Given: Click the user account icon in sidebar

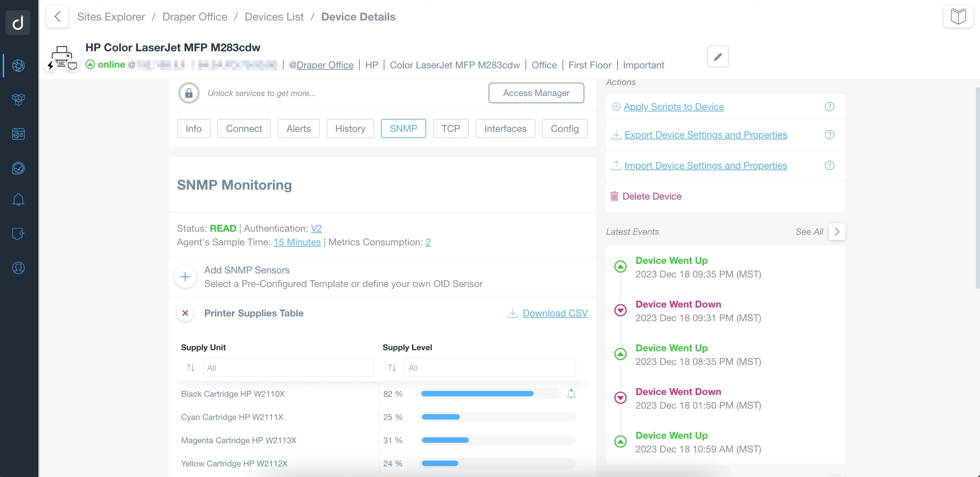Looking at the screenshot, I should click(x=18, y=268).
